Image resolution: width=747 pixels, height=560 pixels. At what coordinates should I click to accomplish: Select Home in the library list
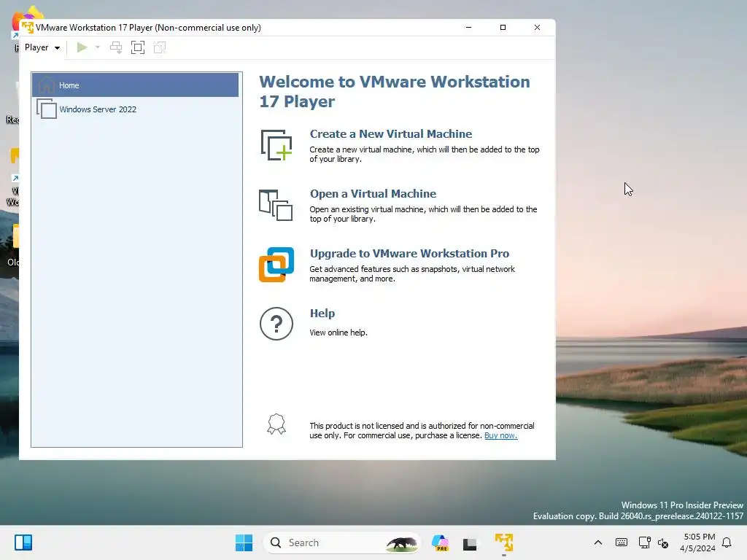[135, 85]
